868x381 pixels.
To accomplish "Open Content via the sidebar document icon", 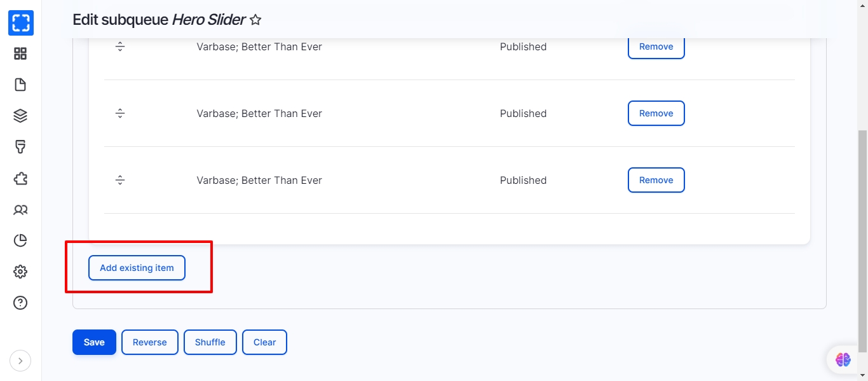I will [20, 85].
